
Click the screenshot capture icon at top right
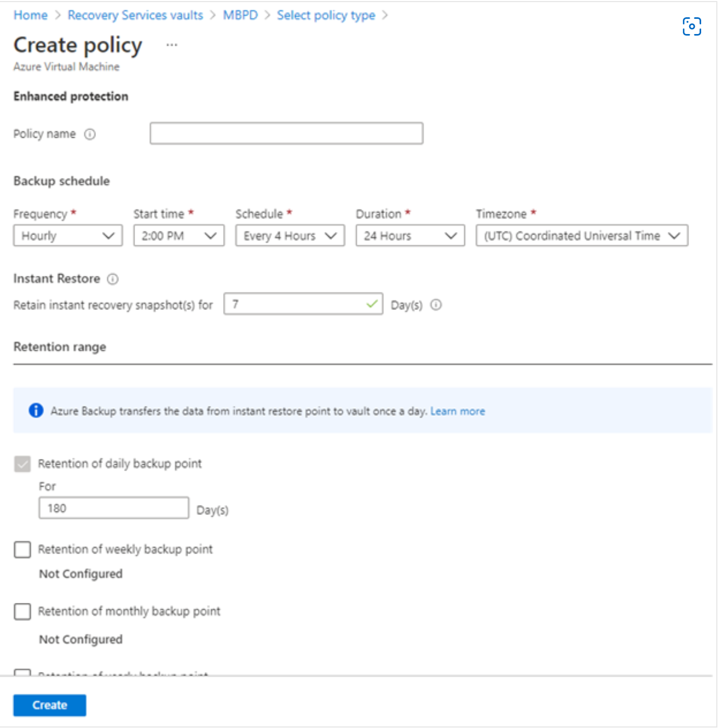click(x=692, y=26)
